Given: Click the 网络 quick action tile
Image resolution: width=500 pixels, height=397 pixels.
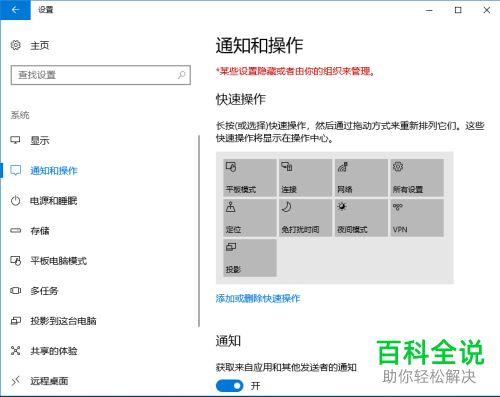Looking at the screenshot, I should tap(361, 178).
